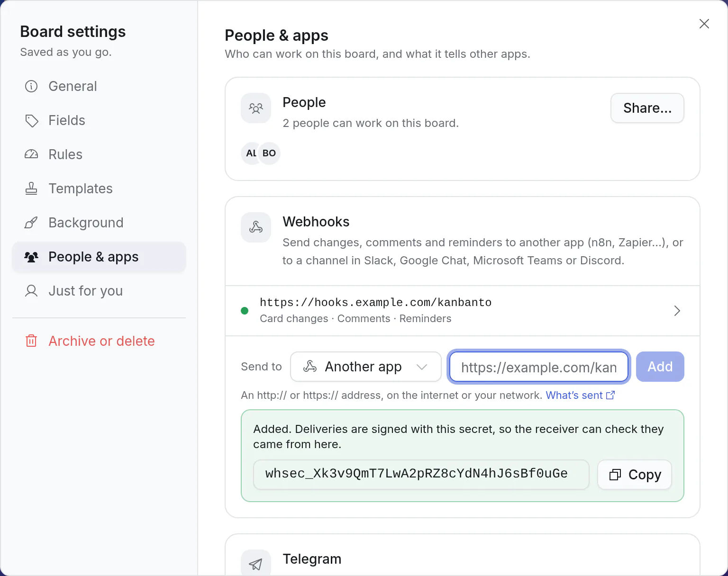Click the whsec signing secret field
The image size is (728, 576).
click(421, 475)
